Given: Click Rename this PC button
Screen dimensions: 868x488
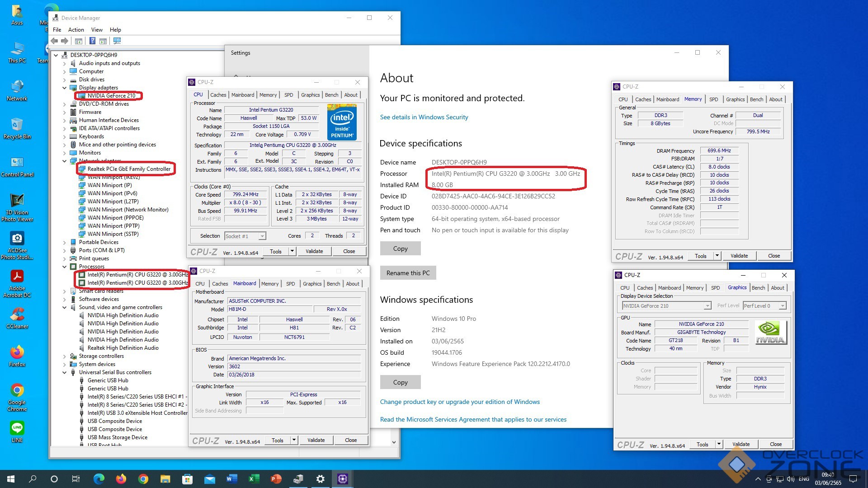Looking at the screenshot, I should click(408, 273).
